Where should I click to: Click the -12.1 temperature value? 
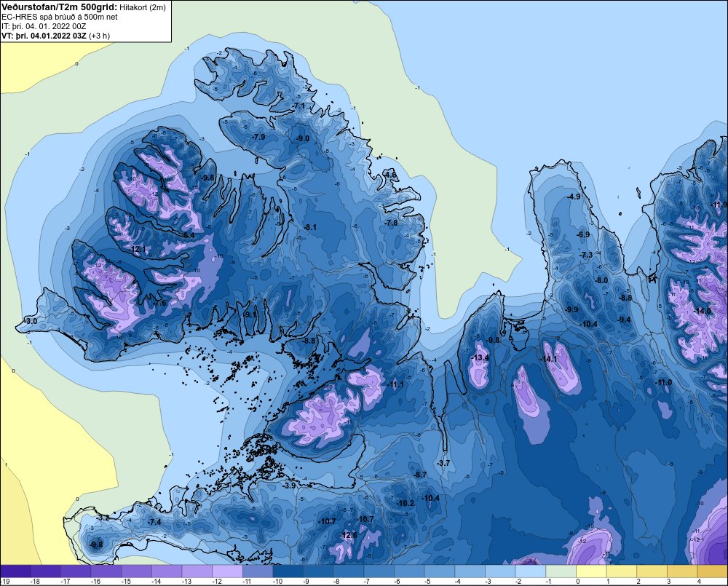point(138,250)
